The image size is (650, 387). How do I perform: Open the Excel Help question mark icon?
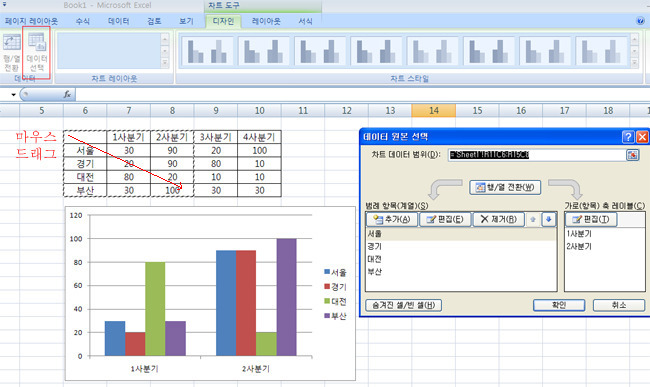640,21
